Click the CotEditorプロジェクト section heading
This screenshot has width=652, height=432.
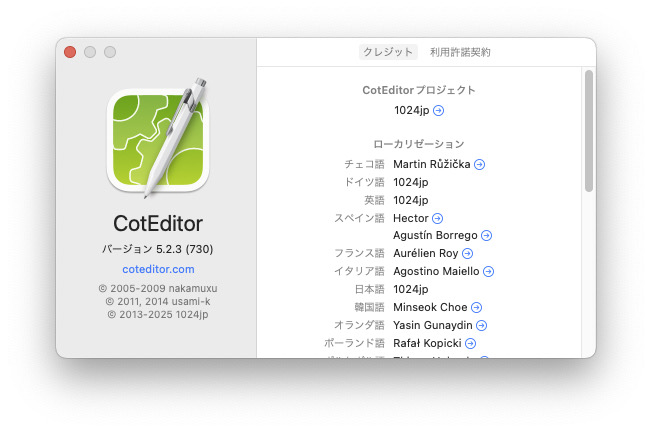[418, 90]
